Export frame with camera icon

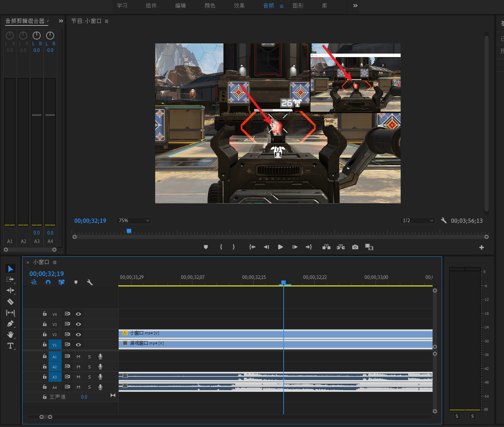(x=355, y=247)
